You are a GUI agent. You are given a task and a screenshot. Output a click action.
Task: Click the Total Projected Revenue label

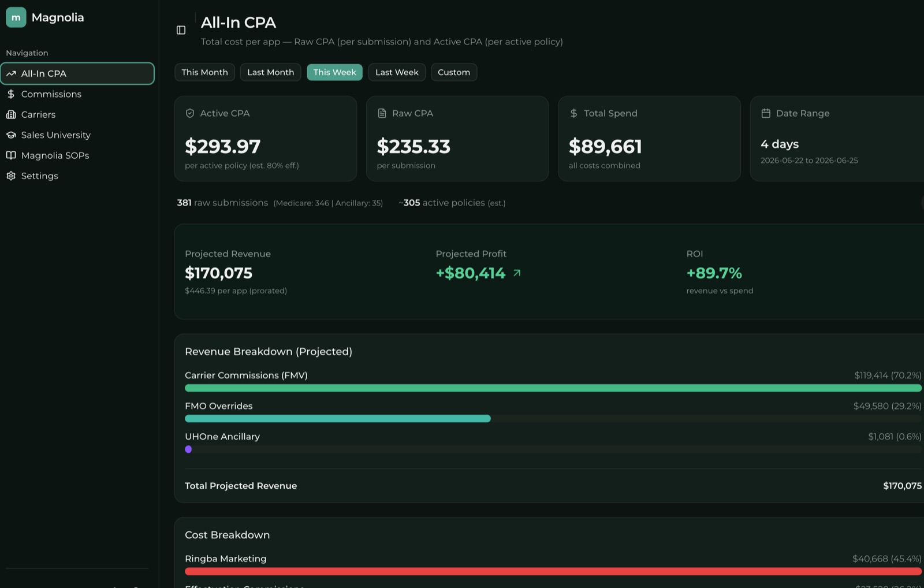click(241, 486)
